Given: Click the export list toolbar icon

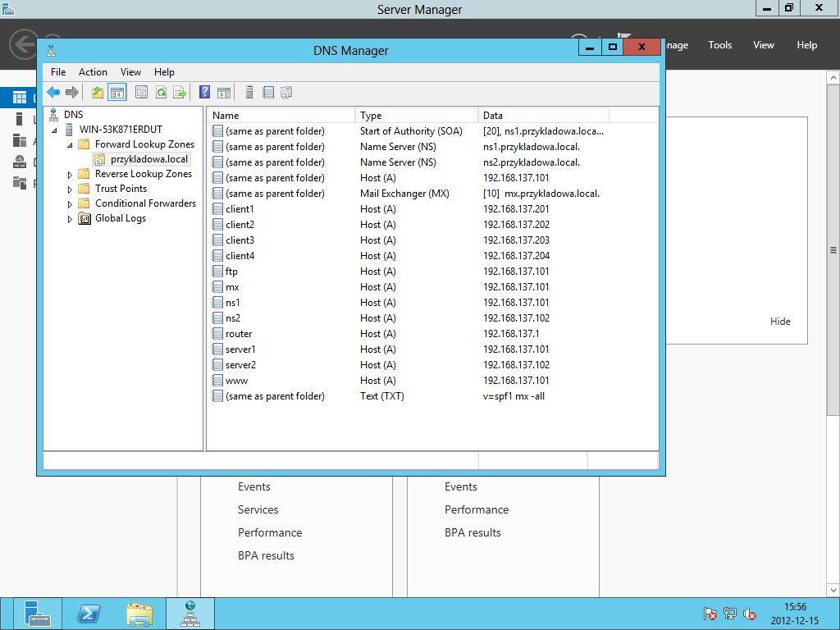Looking at the screenshot, I should click(180, 93).
